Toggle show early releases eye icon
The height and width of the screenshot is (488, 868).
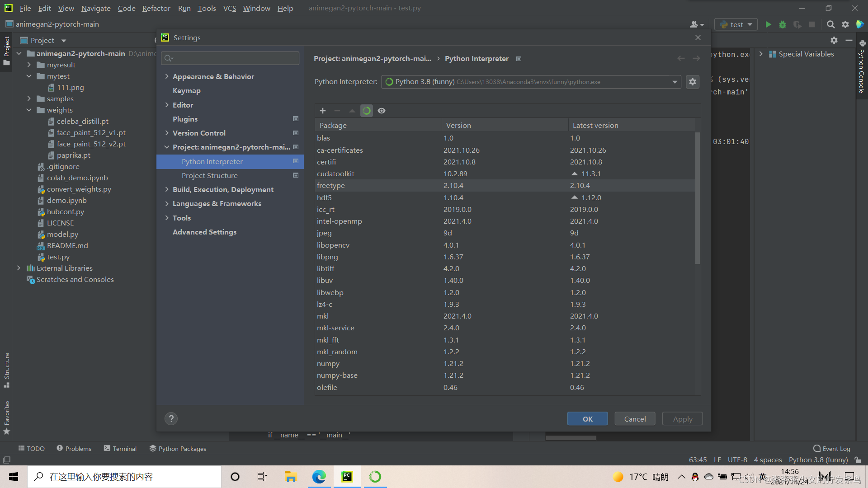click(x=382, y=111)
